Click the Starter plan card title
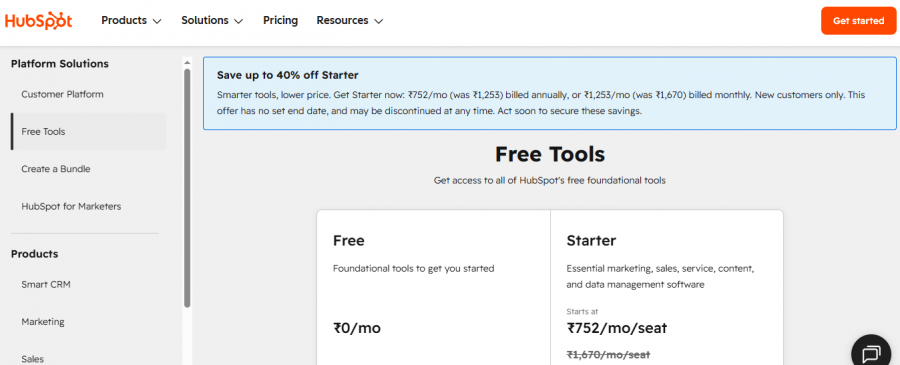Screen dimensions: 900x365 coord(591,240)
